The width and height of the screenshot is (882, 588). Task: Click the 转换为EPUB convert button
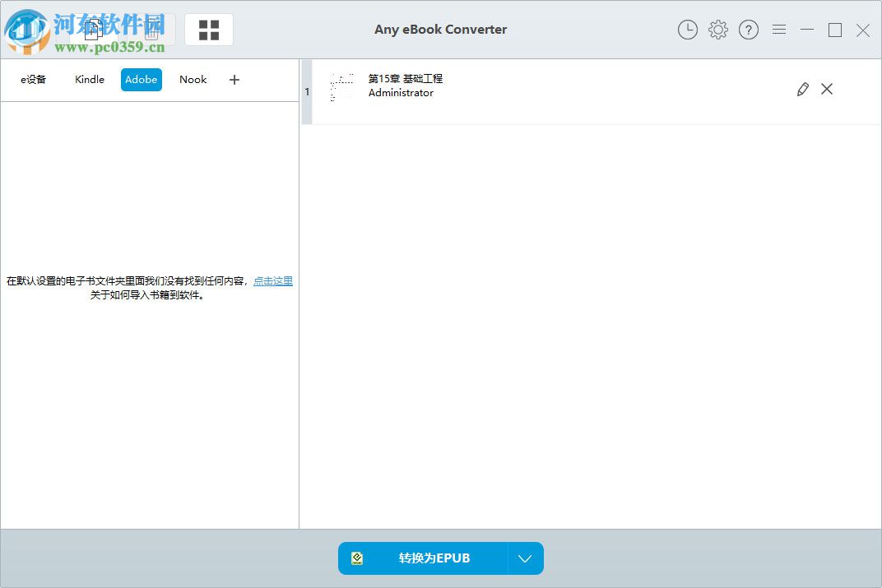pos(423,558)
